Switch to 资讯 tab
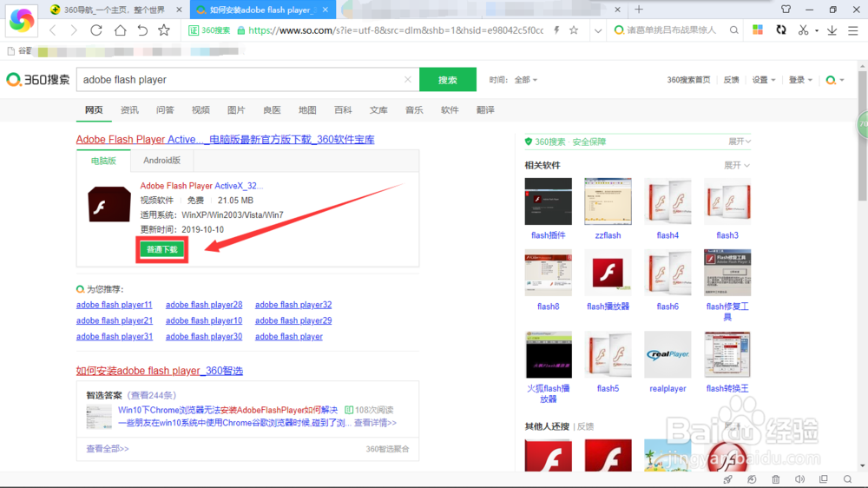 pyautogui.click(x=129, y=110)
